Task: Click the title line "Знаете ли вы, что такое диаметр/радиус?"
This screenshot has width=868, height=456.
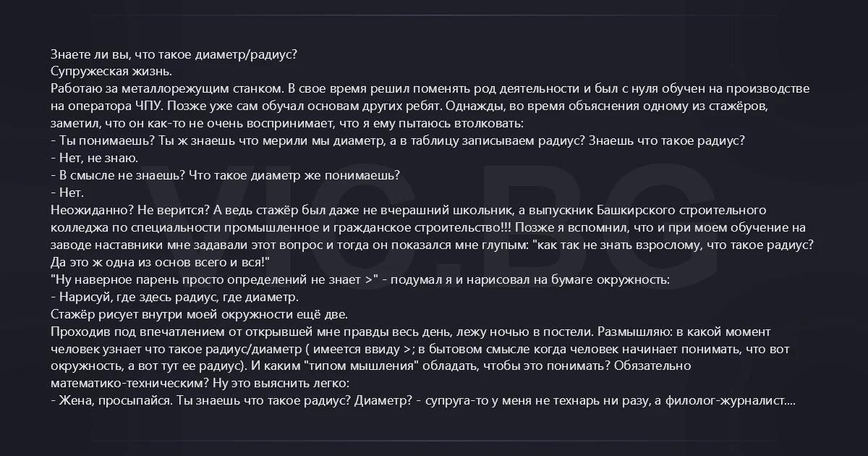Action: point(174,54)
